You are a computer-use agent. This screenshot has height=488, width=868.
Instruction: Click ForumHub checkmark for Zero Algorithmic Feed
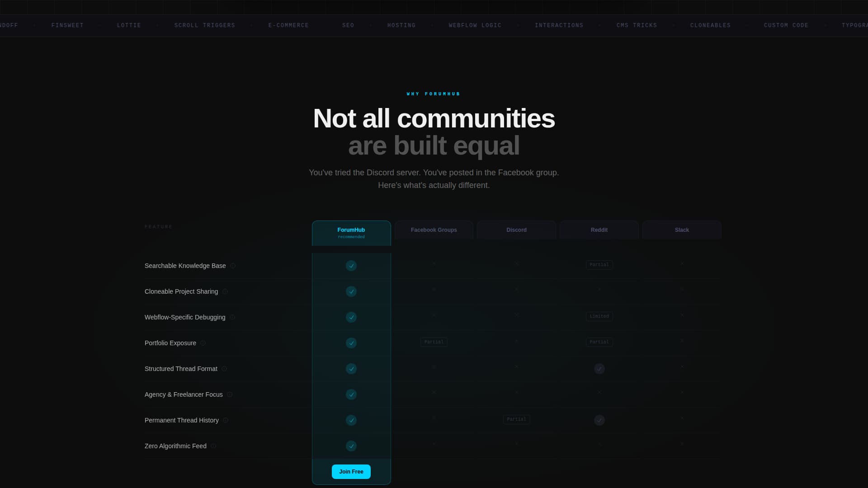[x=351, y=446]
